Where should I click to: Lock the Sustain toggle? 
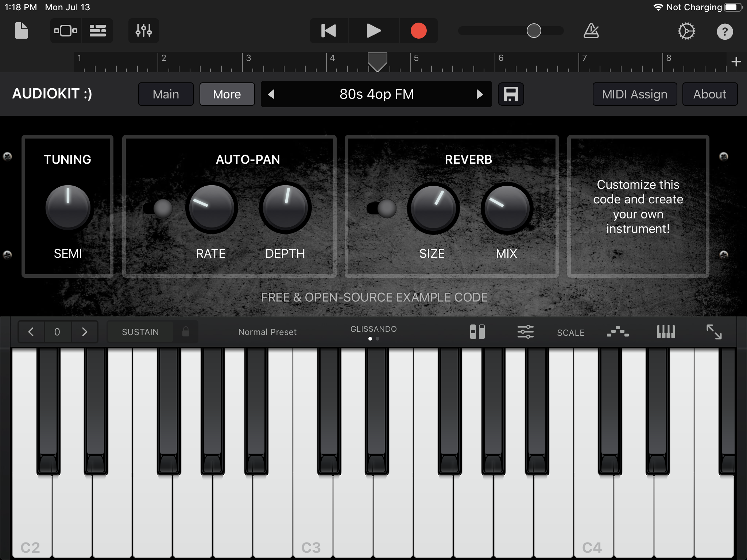(x=186, y=332)
